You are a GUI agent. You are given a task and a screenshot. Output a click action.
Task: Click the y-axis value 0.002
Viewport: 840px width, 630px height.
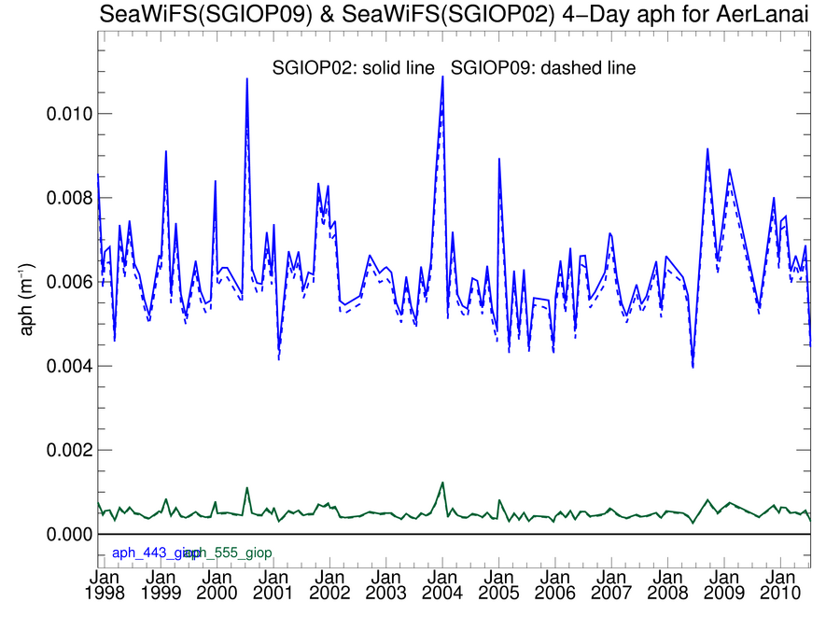(69, 450)
